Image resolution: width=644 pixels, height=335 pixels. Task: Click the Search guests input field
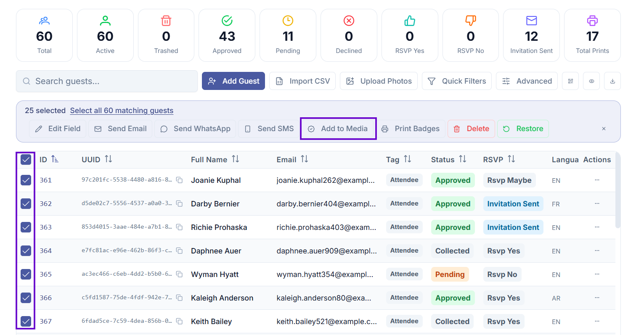(x=107, y=81)
